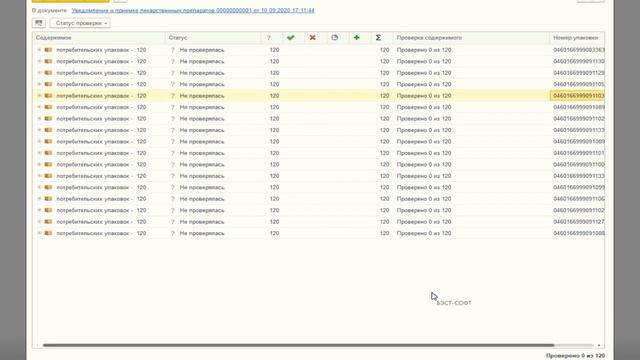
Task: Click status question icon in row 0460166999091100
Action: 173,164
